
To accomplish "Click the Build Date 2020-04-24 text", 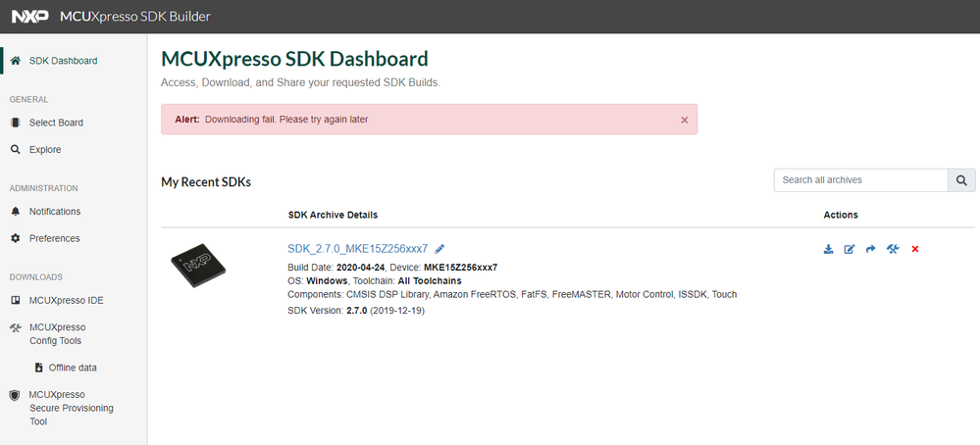I will coord(335,268).
